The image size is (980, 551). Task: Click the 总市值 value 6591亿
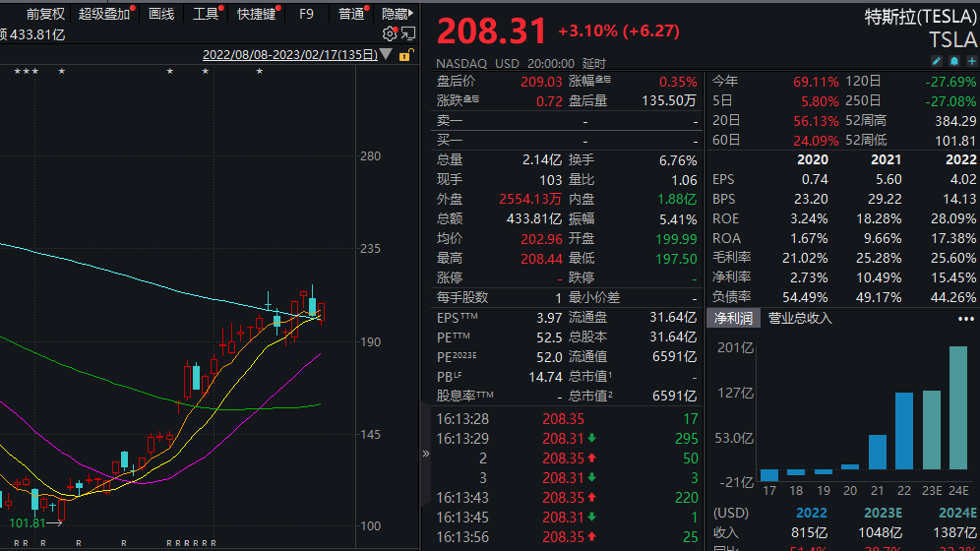(674, 397)
